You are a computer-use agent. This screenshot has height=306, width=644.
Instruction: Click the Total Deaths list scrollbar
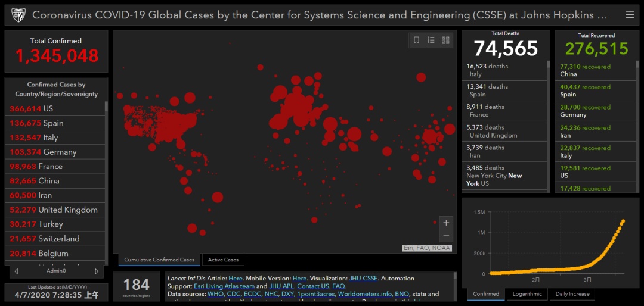pyautogui.click(x=548, y=64)
